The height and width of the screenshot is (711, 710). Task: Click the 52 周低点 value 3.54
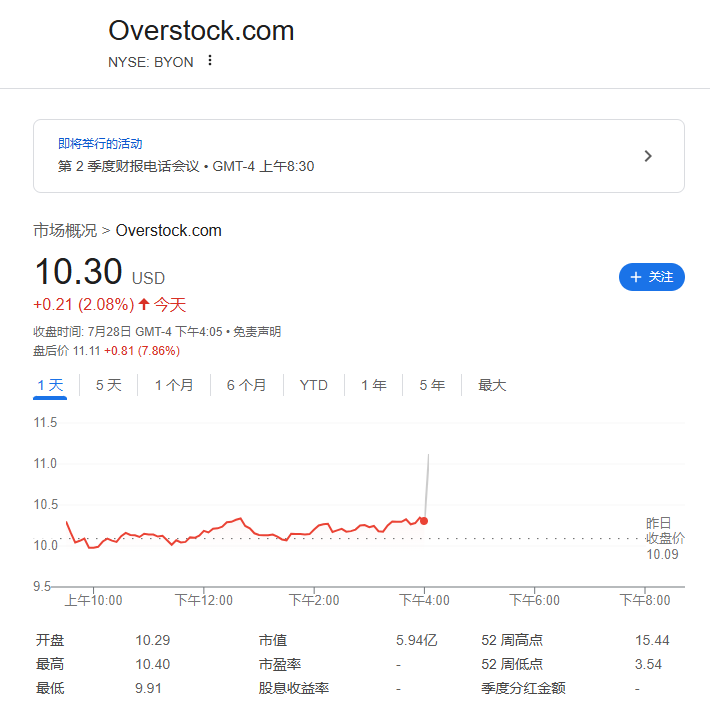coord(648,664)
